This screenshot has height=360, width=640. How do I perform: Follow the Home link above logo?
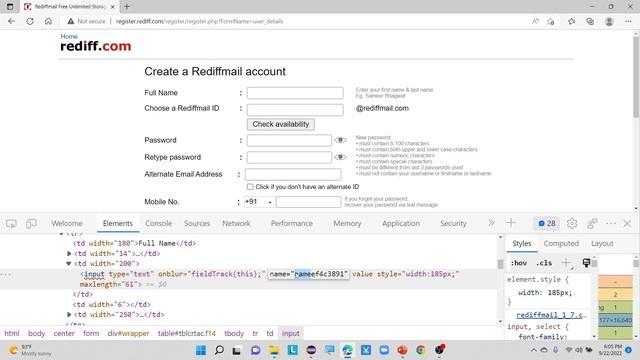(x=69, y=36)
